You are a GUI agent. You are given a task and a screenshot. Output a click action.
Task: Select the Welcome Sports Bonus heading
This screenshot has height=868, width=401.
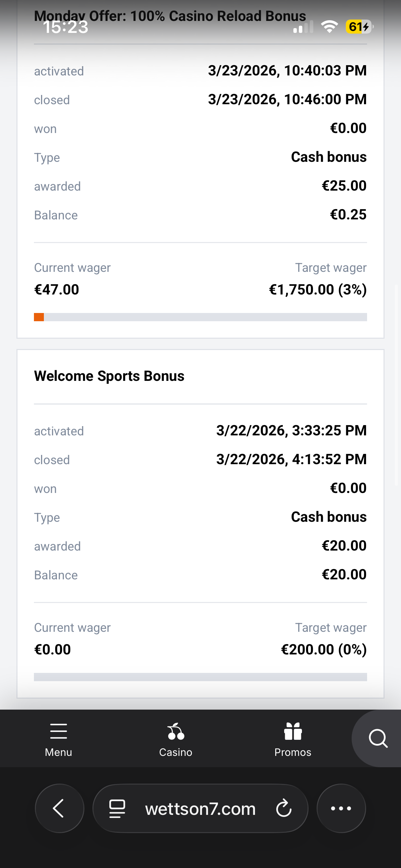pos(109,376)
